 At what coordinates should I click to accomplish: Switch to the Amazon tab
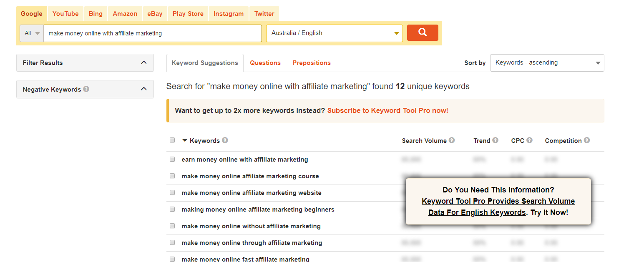pyautogui.click(x=125, y=14)
